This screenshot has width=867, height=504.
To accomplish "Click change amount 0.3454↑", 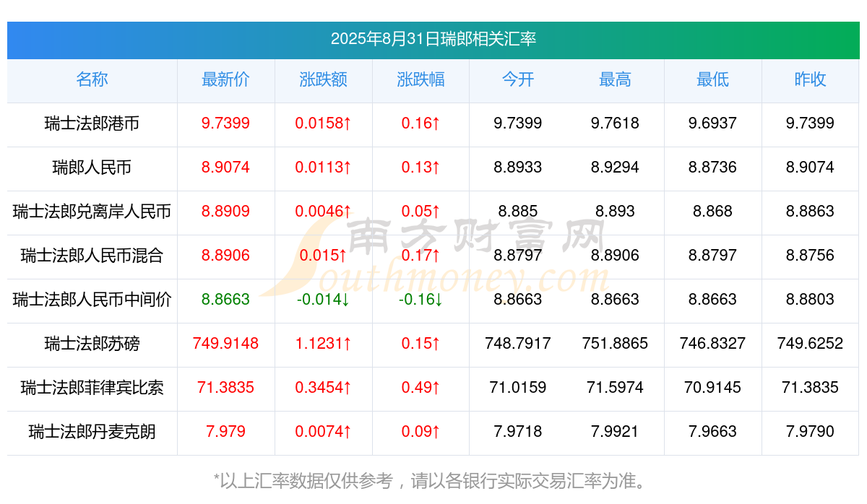I will [323, 388].
